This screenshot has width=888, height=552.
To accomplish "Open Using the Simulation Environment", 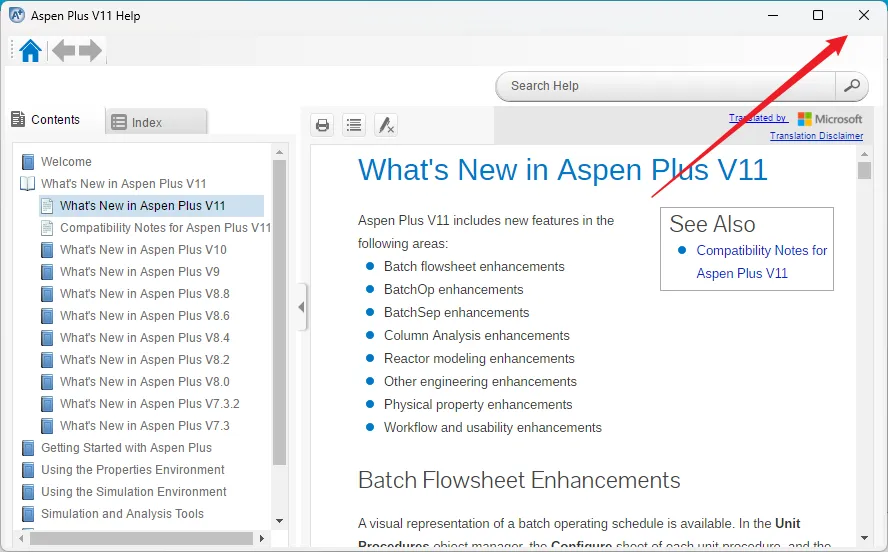I will [x=134, y=492].
